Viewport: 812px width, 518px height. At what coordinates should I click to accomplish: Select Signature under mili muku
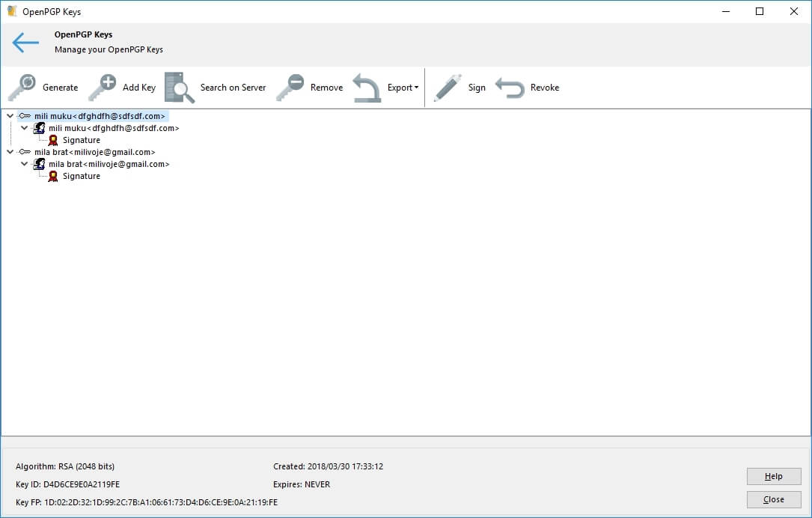(81, 140)
